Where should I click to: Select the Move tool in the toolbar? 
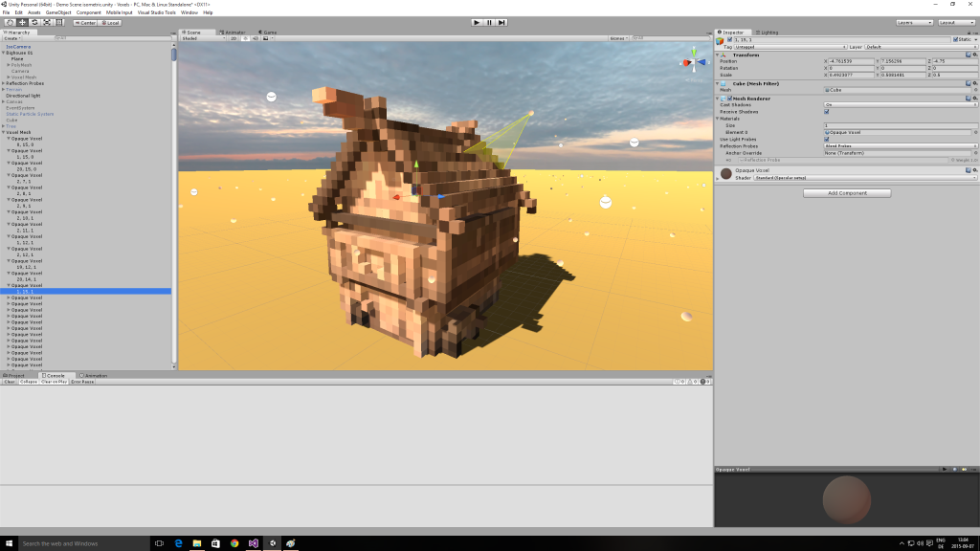click(x=23, y=23)
